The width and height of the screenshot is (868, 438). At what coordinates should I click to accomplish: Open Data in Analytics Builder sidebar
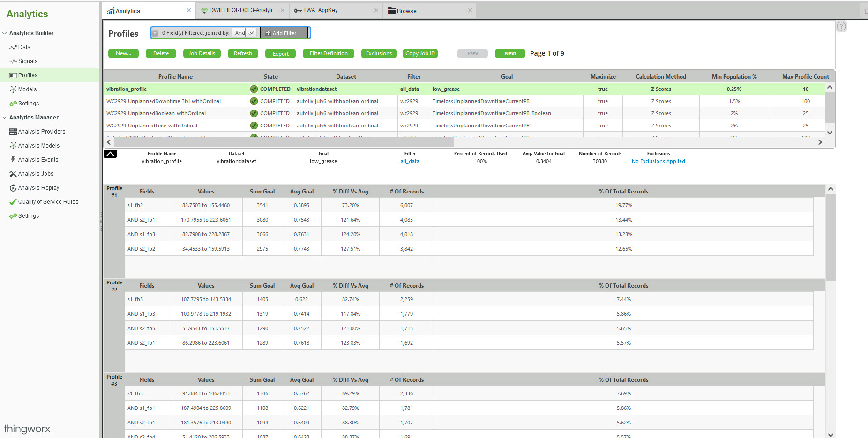[x=24, y=47]
